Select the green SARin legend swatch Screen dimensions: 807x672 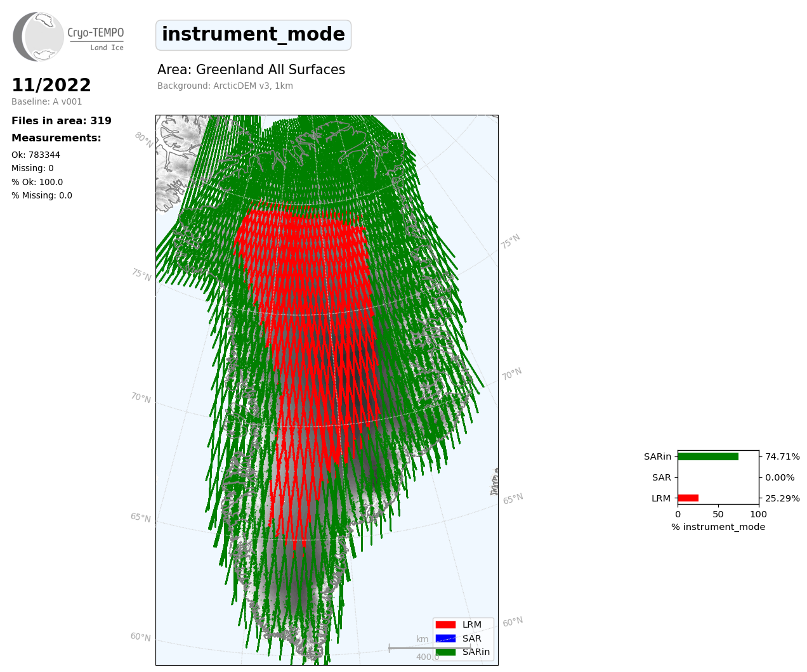pos(445,652)
